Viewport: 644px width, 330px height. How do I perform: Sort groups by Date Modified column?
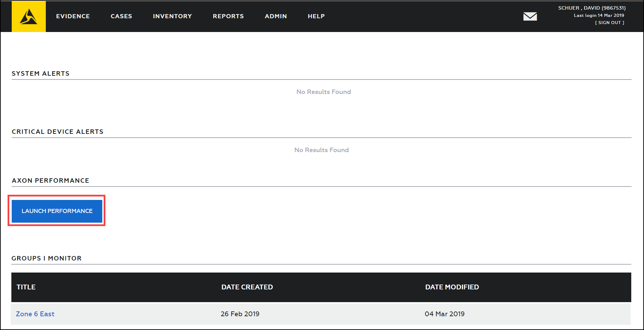point(452,287)
